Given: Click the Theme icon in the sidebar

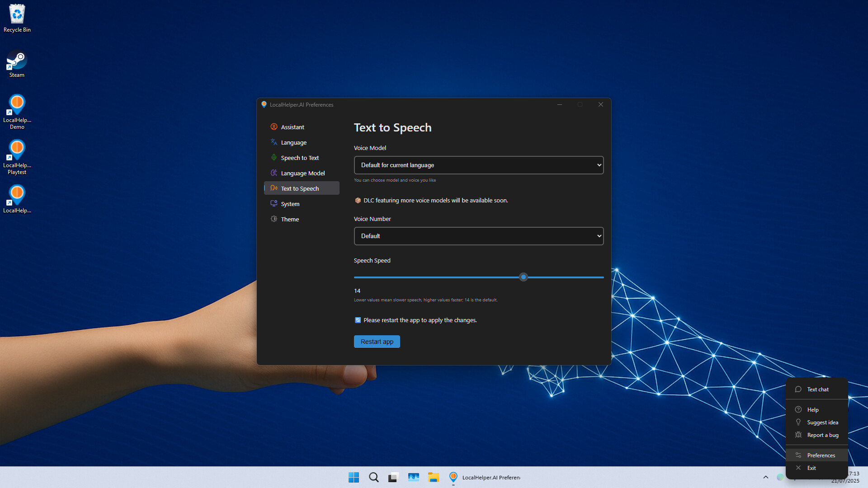Looking at the screenshot, I should (x=274, y=219).
